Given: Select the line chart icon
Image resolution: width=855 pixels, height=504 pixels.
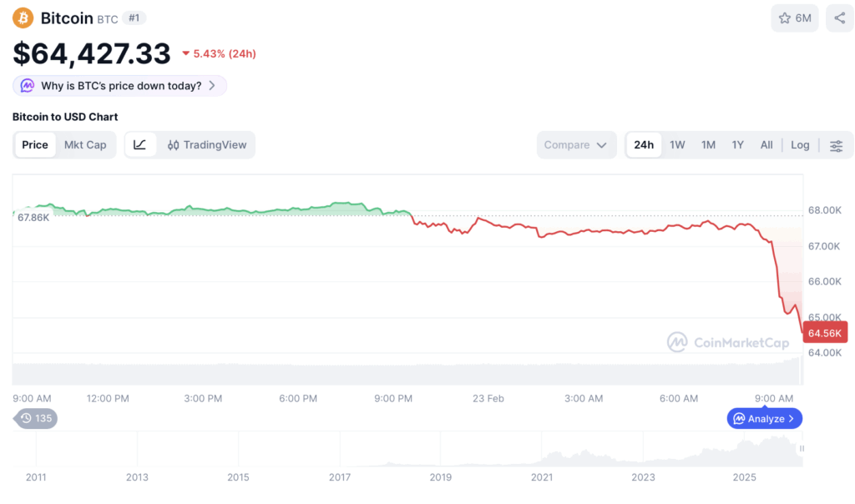Looking at the screenshot, I should (x=139, y=145).
